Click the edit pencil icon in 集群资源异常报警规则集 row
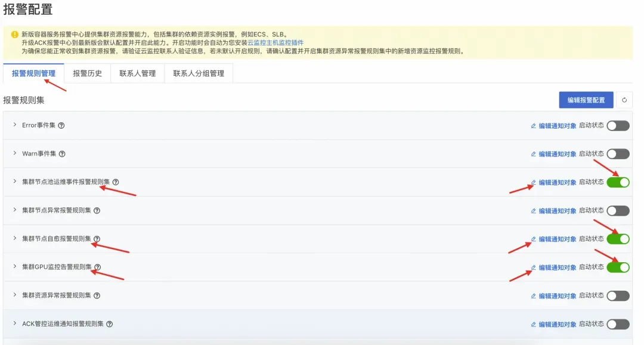Screen dimensions: 644x345 pos(533,296)
